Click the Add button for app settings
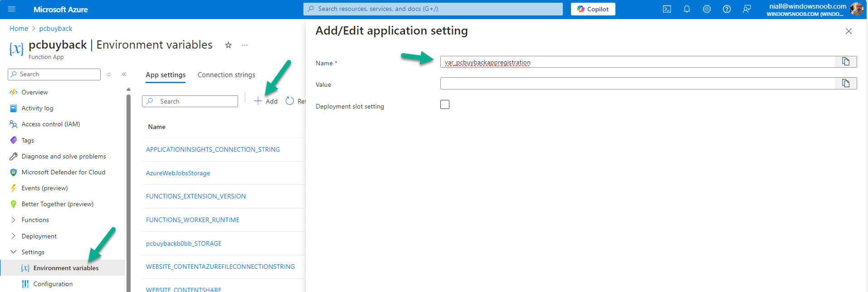This screenshot has width=868, height=292. pyautogui.click(x=266, y=101)
